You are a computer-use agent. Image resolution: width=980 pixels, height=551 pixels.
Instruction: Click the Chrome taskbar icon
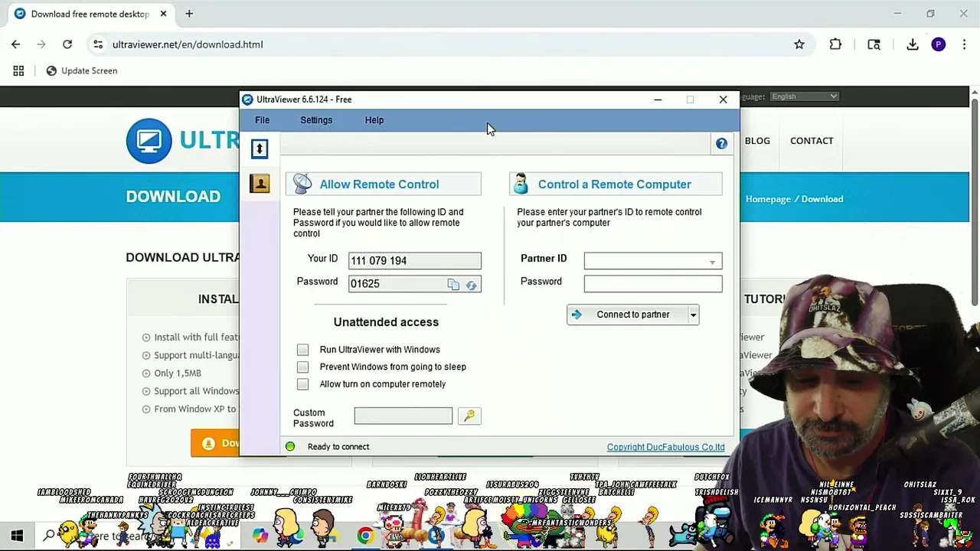(365, 536)
